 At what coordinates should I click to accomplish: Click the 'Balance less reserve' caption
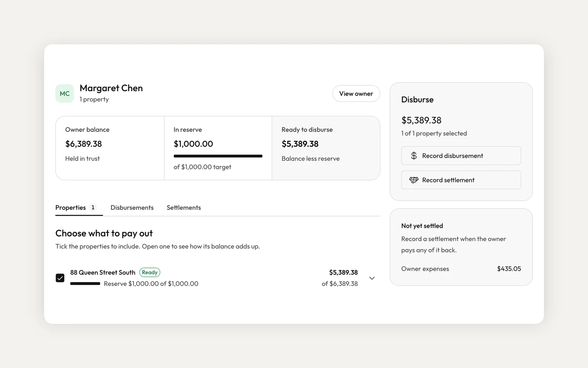click(x=311, y=159)
